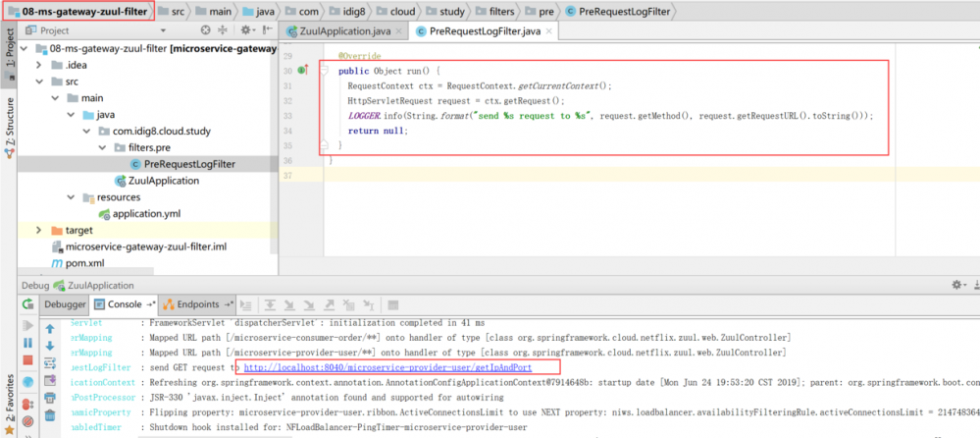Expand the target folder node
This screenshot has width=980, height=438.
[38, 230]
